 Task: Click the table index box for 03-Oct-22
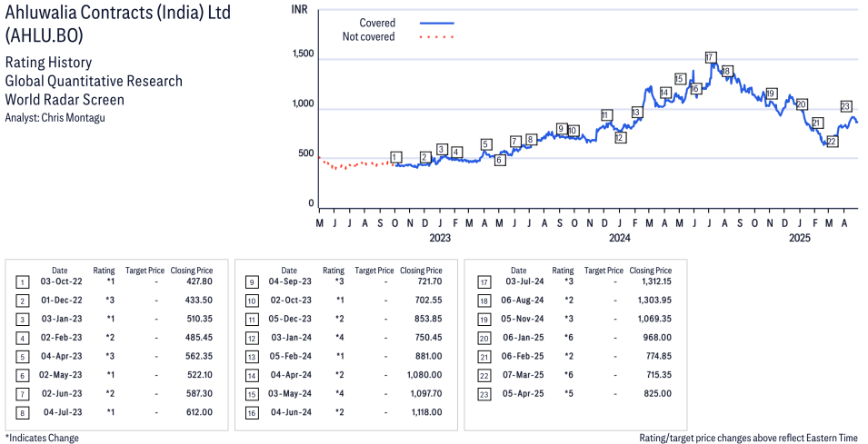coord(22,282)
